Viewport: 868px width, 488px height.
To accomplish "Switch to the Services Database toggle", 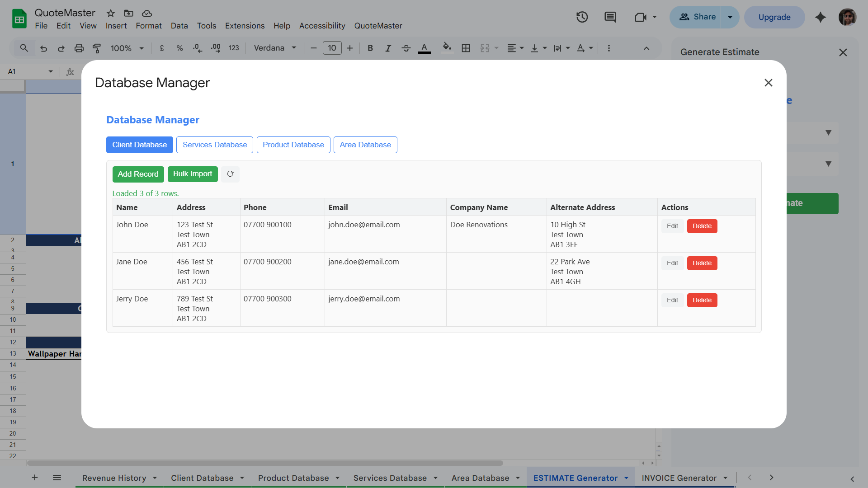I will click(x=214, y=145).
